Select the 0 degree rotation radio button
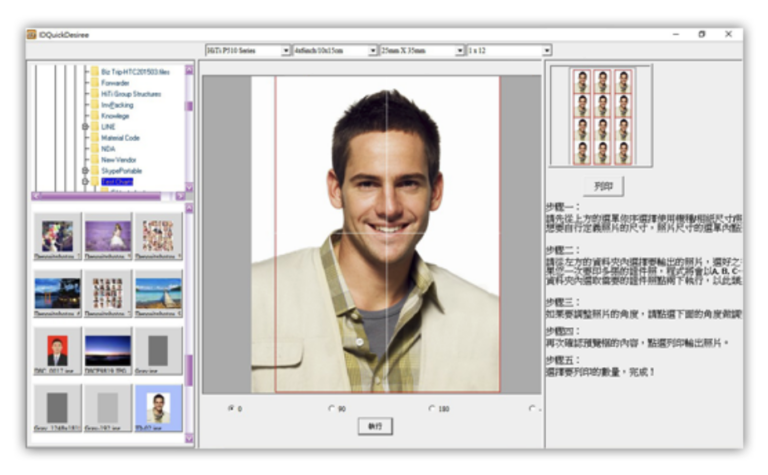This screenshot has height=475, width=768. point(233,408)
